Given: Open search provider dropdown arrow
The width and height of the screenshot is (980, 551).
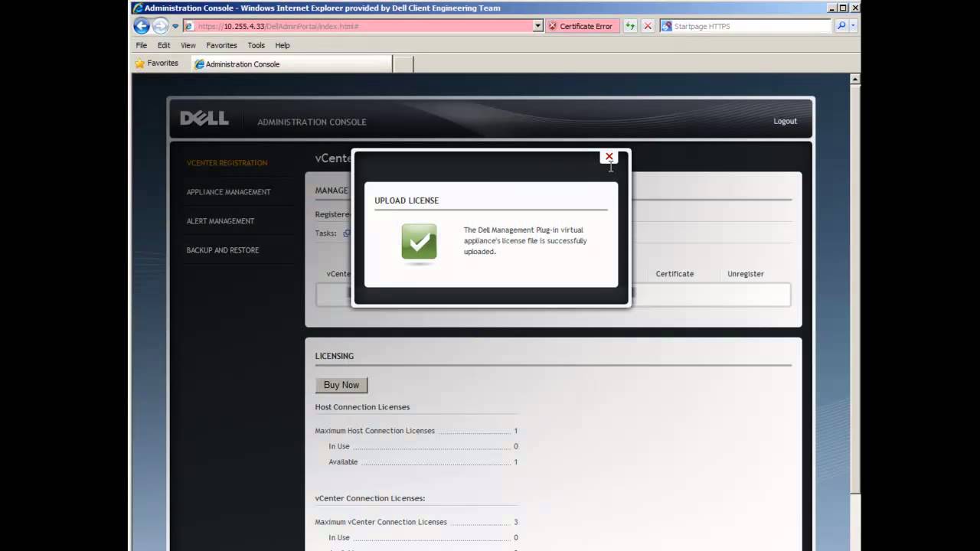Looking at the screenshot, I should pyautogui.click(x=853, y=26).
